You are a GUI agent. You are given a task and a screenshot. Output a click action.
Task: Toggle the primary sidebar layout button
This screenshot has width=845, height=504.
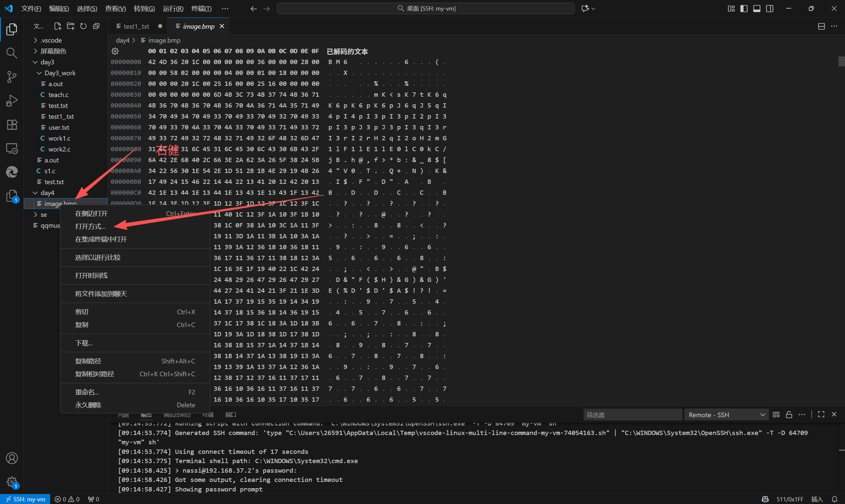coord(744,9)
